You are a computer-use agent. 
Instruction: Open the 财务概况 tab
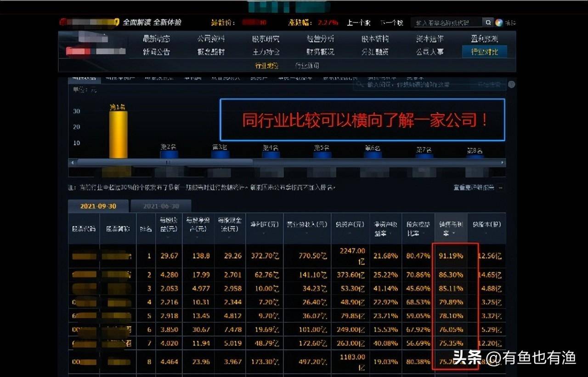click(320, 52)
